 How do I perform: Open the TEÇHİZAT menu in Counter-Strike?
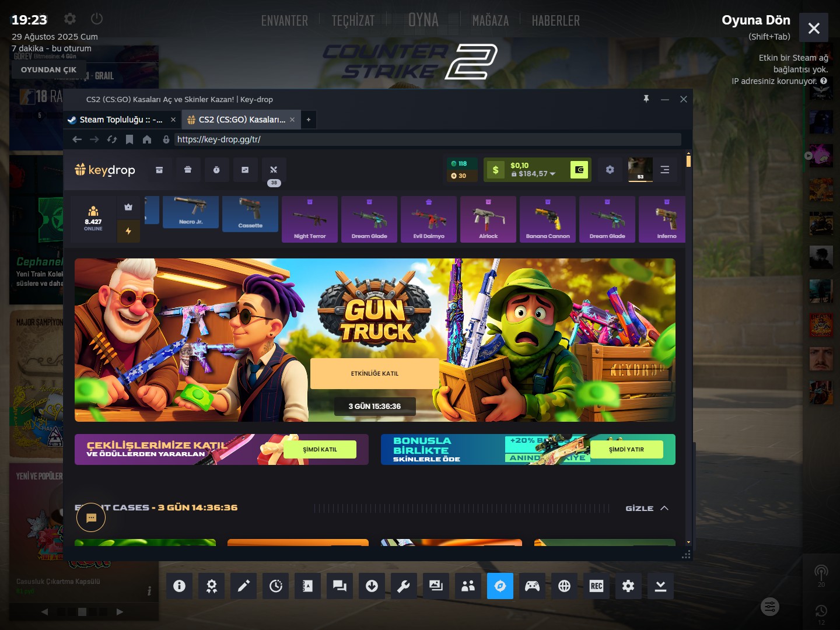(x=353, y=21)
